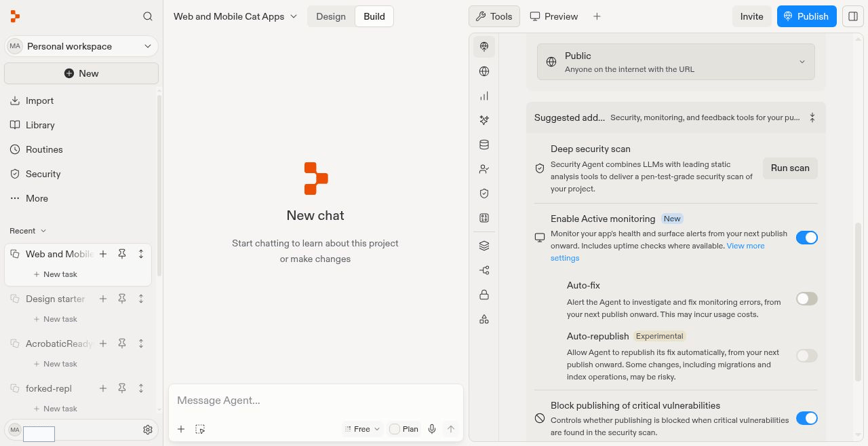This screenshot has height=446, width=868.
Task: Open a new tab with plus beside Preview
Action: (597, 16)
